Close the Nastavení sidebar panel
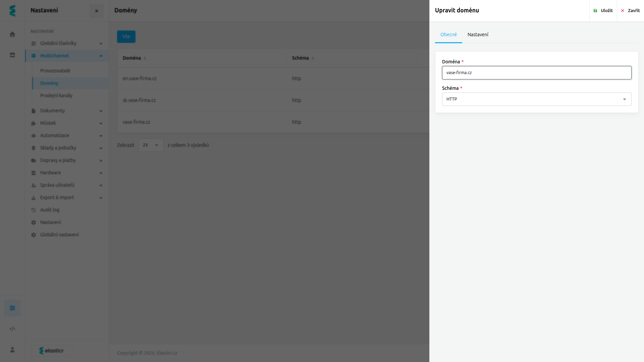The image size is (644, 362). click(97, 11)
